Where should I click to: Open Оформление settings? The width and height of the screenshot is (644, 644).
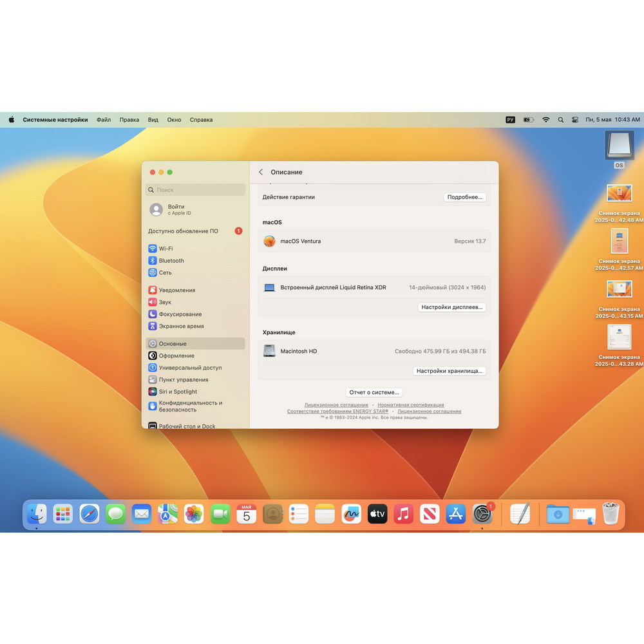pyautogui.click(x=196, y=355)
